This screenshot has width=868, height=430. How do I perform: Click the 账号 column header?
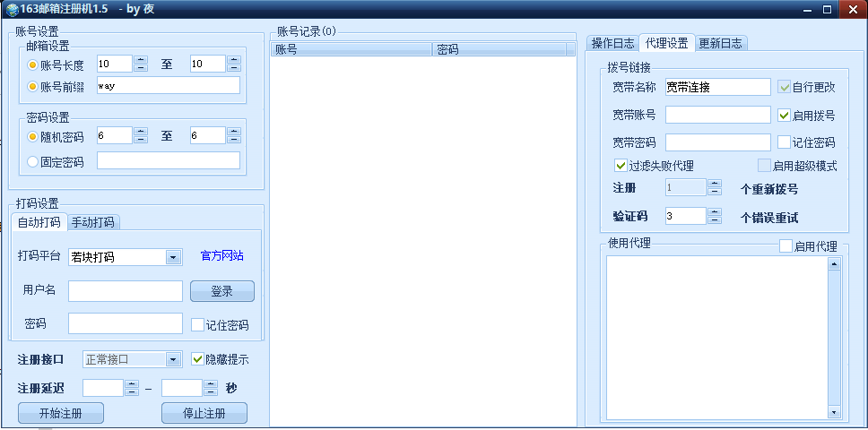[351, 50]
